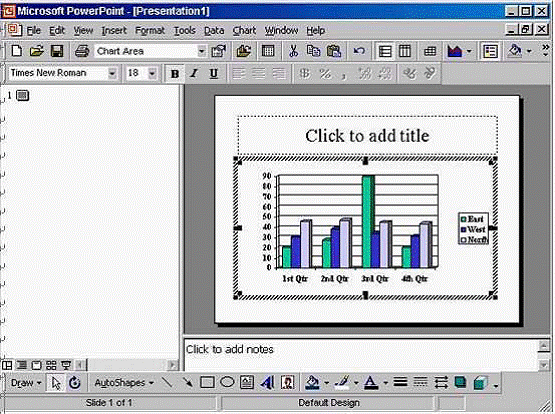Open the AutoShapes button menu
Image resolution: width=555 pixels, height=414 pixels.
click(124, 383)
